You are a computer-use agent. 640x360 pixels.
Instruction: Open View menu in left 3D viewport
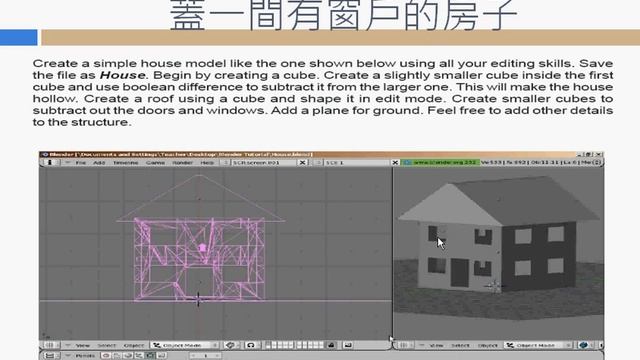82,345
